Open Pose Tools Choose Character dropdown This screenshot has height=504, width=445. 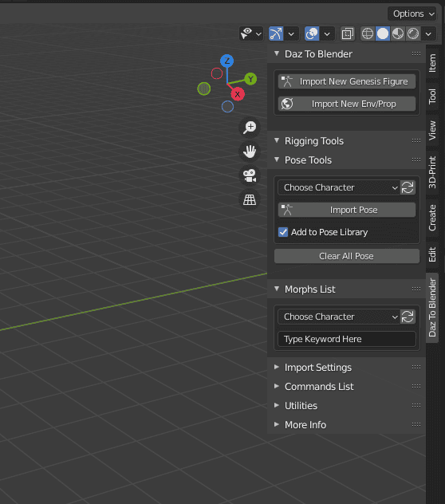click(x=339, y=187)
